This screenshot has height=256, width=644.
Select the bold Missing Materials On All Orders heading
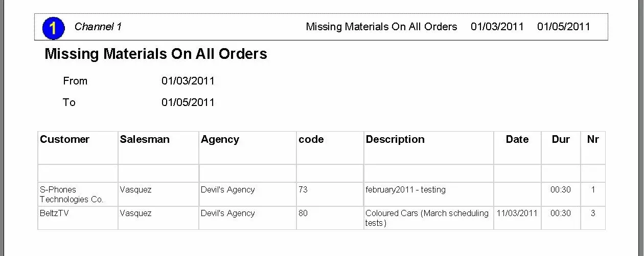[156, 54]
